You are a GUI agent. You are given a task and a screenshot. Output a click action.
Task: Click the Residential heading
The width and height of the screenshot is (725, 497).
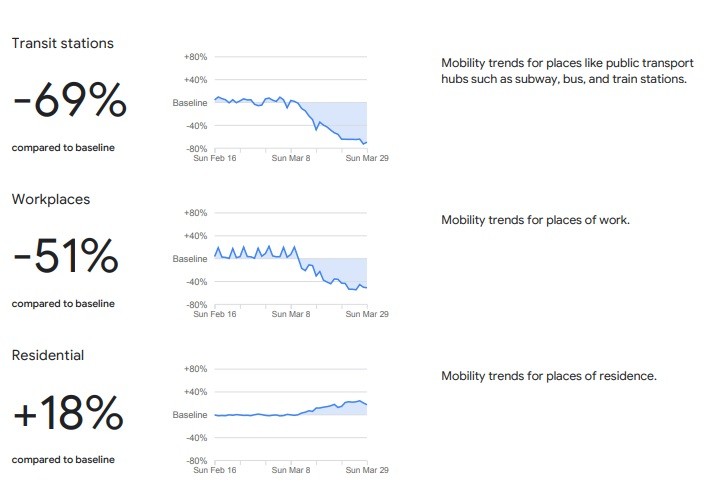click(48, 355)
